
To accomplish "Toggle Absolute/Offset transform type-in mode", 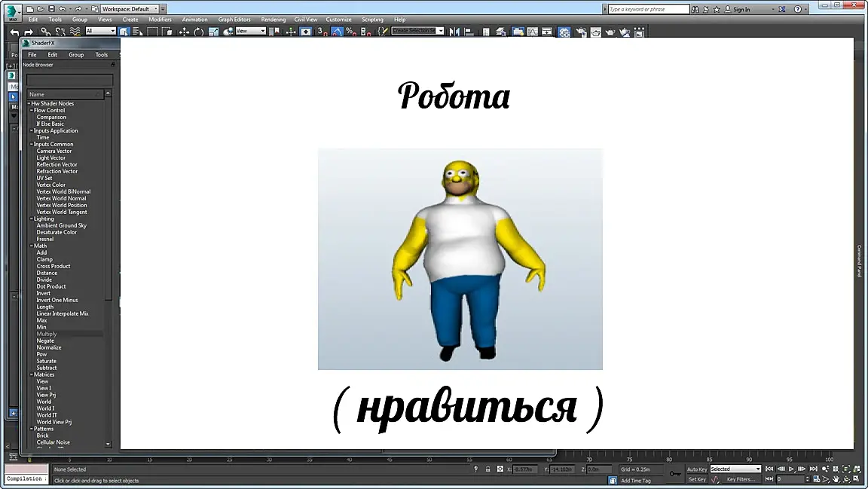I will click(x=500, y=469).
